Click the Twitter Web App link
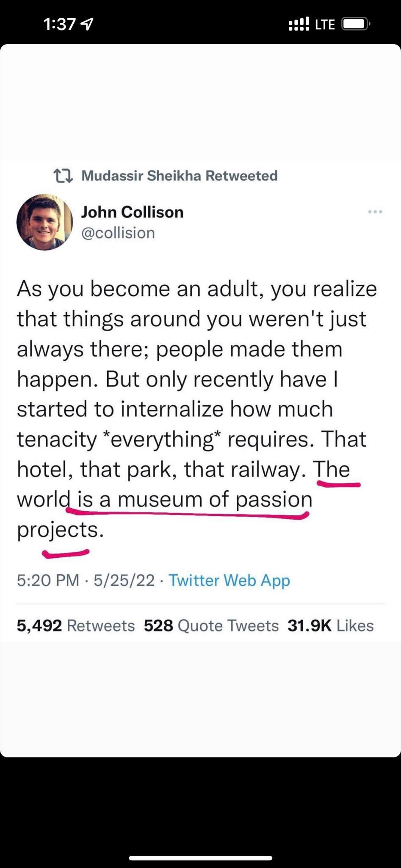401x868 pixels. (x=229, y=580)
